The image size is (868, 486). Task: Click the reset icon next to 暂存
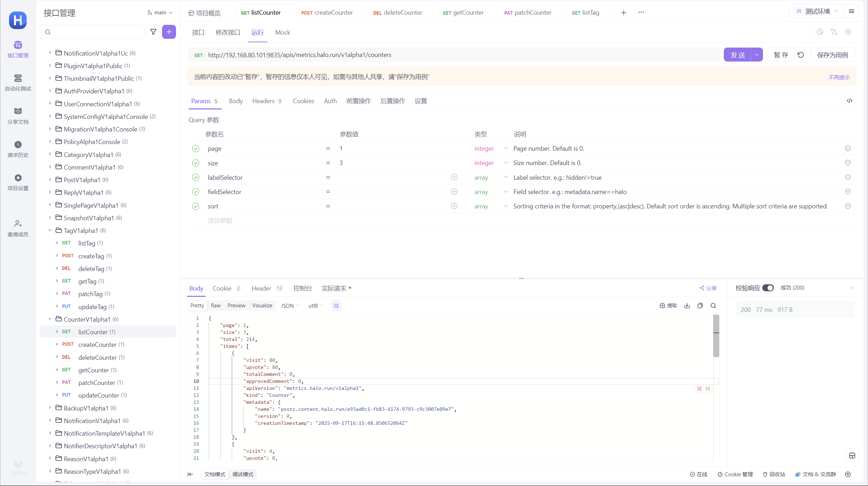(x=800, y=55)
